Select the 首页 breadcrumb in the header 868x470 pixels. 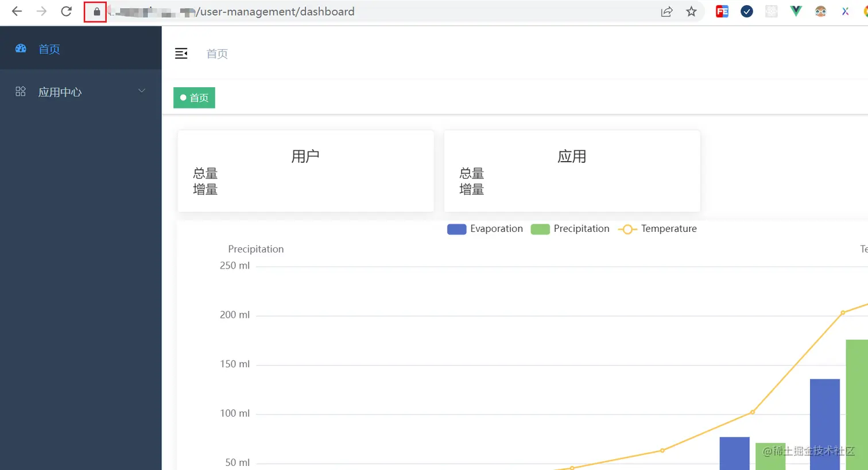coord(217,54)
